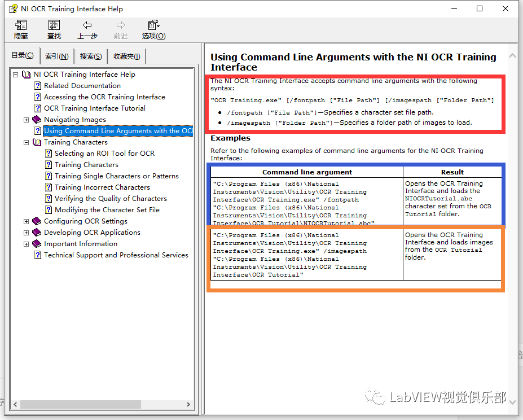Click the page icon beside Related Documentation
Image resolution: width=523 pixels, height=420 pixels.
(x=38, y=85)
